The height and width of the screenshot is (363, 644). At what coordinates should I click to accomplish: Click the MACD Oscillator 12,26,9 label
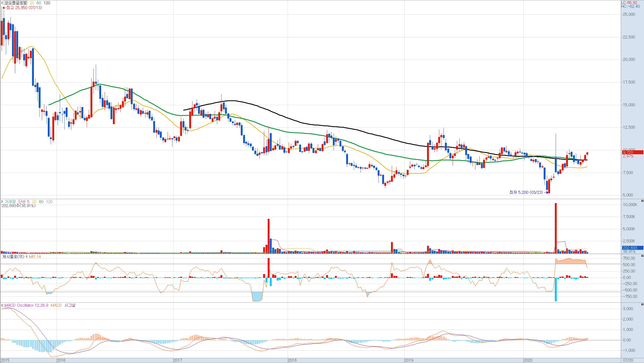[26, 305]
